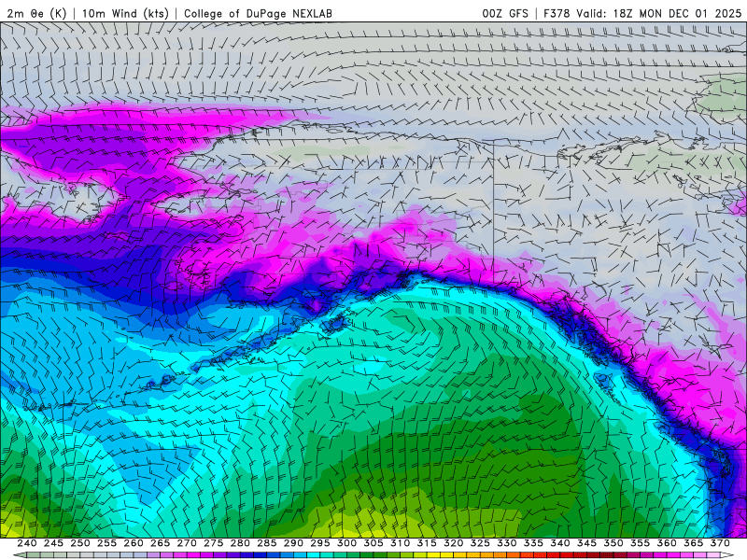
Task: Click the 295 value on the color scale
Action: pos(320,543)
